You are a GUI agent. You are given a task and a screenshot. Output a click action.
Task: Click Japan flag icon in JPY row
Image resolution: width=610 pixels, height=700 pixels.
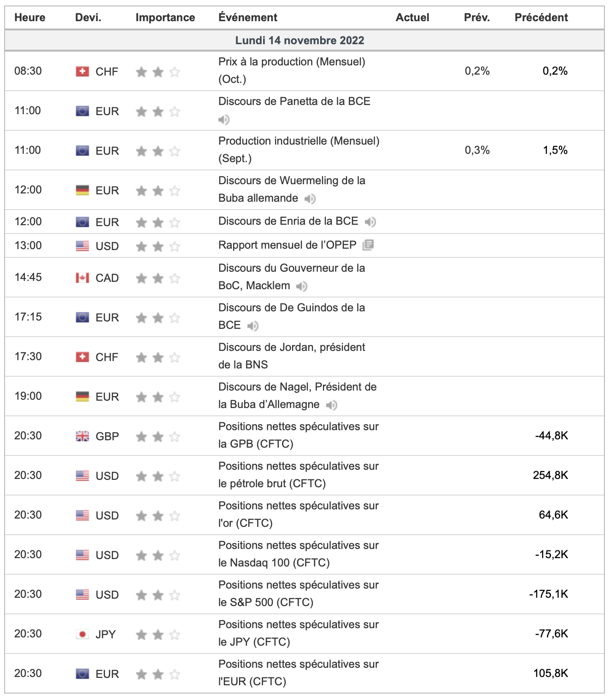82,634
